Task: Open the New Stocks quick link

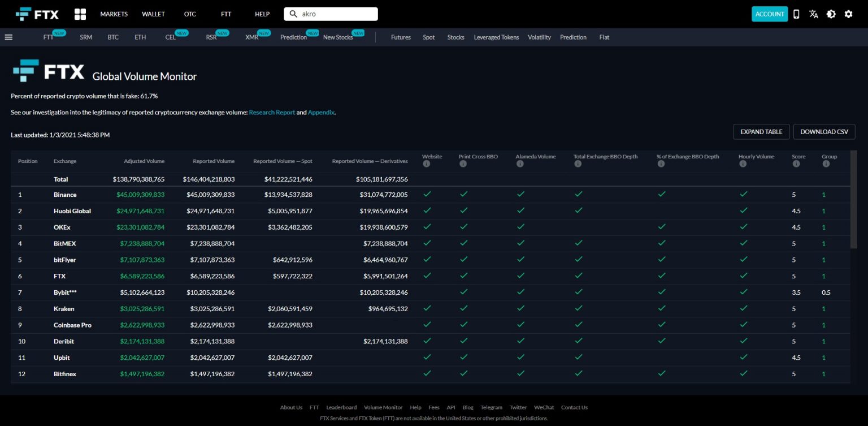Action: point(338,37)
